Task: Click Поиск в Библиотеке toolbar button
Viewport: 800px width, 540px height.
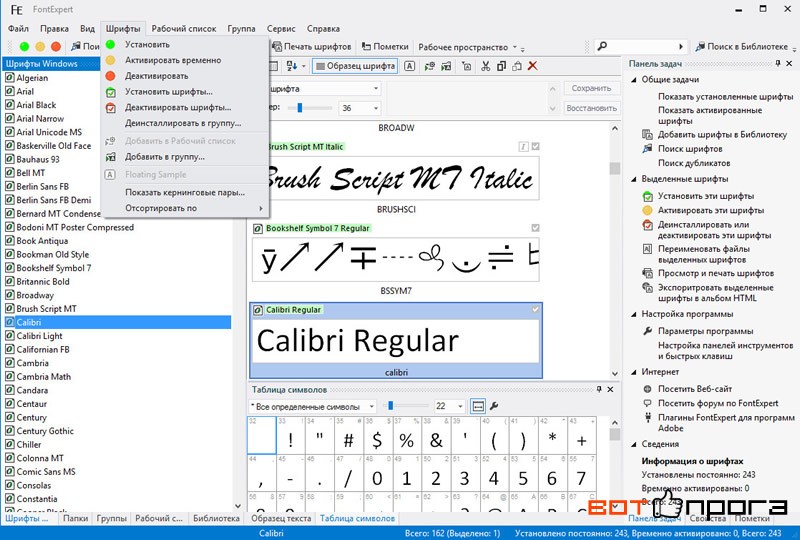Action: tap(742, 46)
